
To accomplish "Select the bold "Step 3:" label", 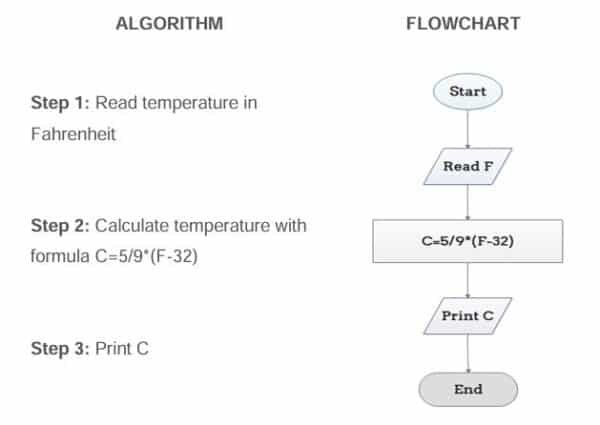I will coord(61,349).
